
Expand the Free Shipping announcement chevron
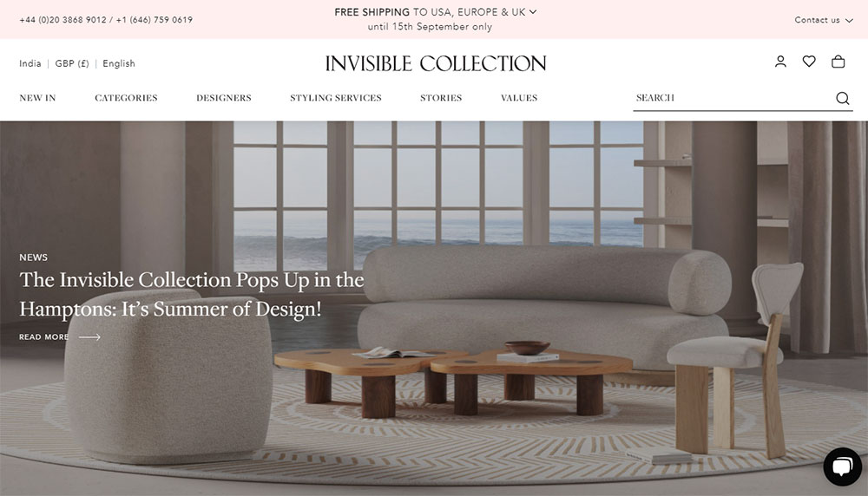coord(533,11)
